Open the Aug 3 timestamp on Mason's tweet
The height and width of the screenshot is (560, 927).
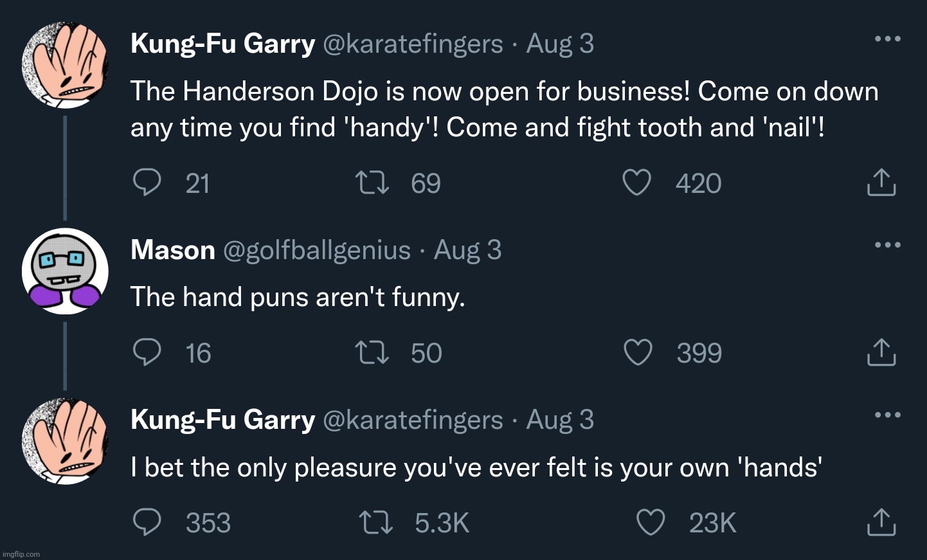coord(467,250)
